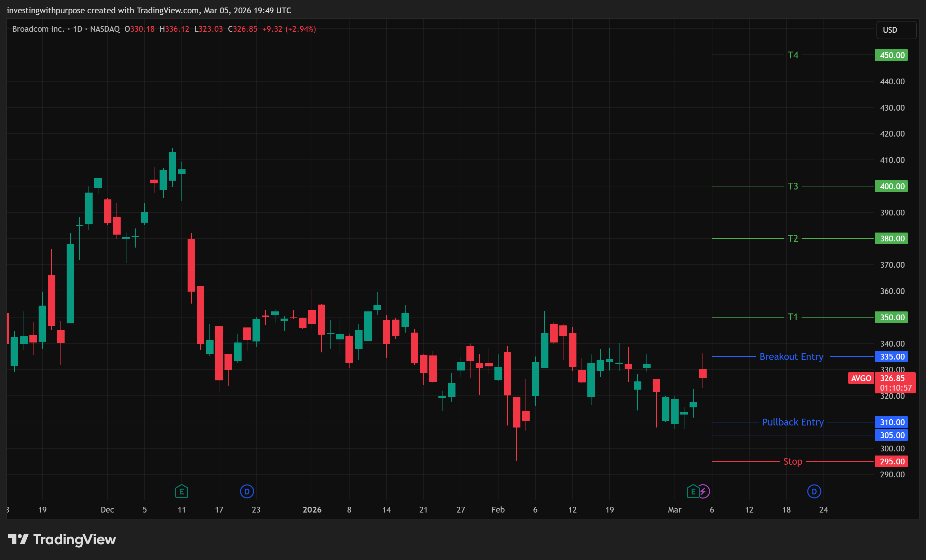Viewport: 926px width, 560px height.
Task: Select the Pullback Entry line label
Action: [793, 422]
